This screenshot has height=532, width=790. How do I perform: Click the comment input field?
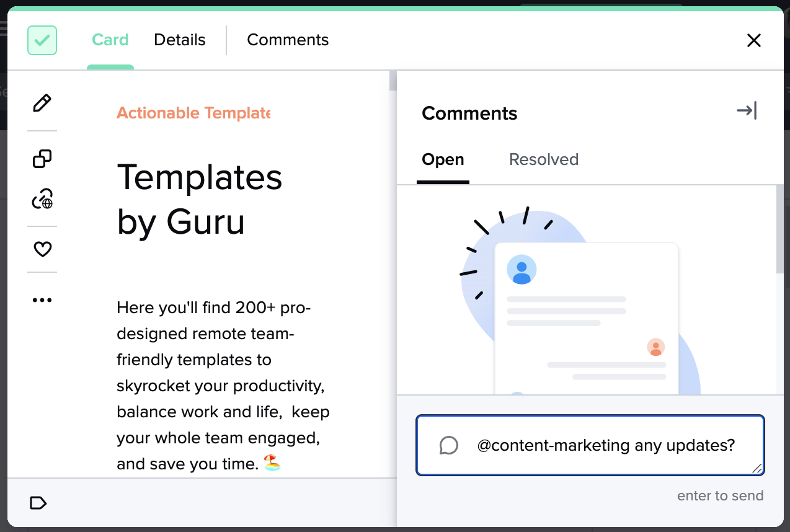(x=590, y=445)
